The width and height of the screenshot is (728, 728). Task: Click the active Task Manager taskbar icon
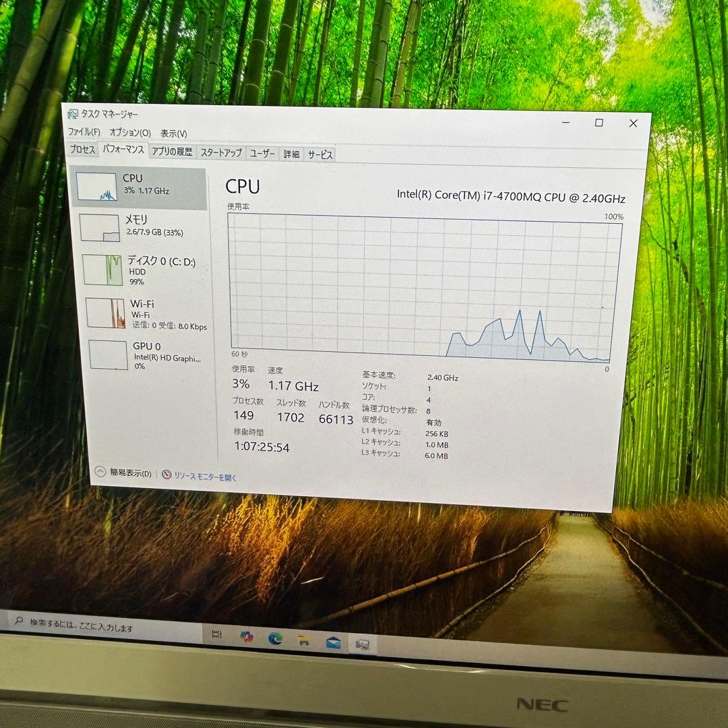coord(364,642)
